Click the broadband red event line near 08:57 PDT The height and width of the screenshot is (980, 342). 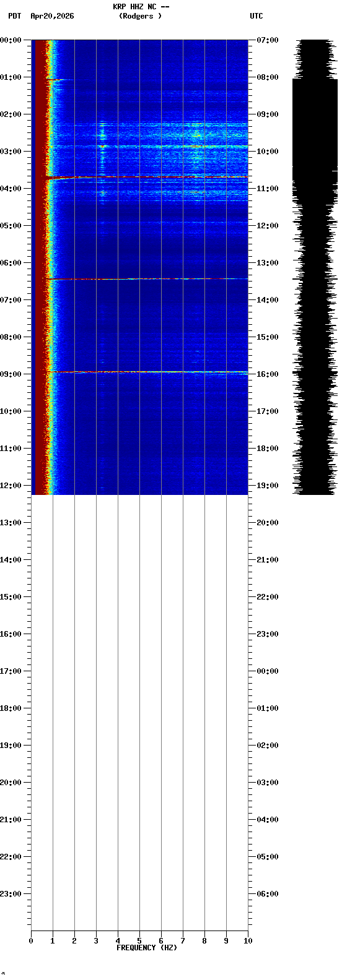pos(147,372)
